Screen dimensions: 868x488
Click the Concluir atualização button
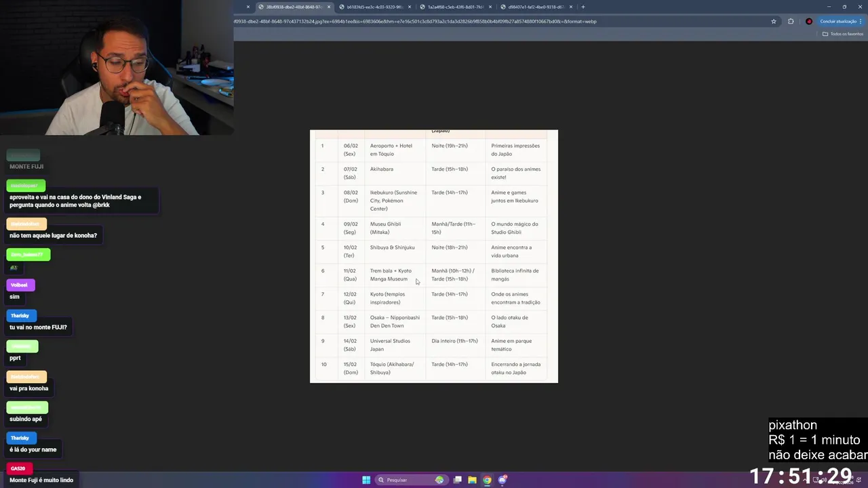[841, 21]
